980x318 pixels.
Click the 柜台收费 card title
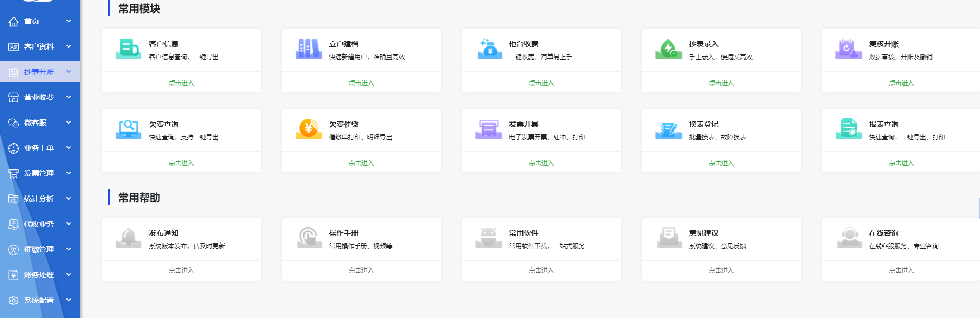tap(524, 44)
